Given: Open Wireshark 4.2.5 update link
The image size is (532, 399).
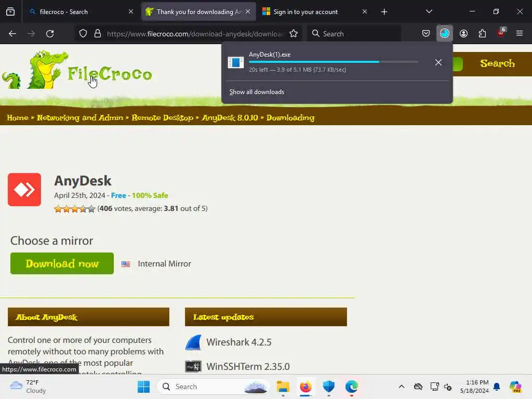Looking at the screenshot, I should coord(239,342).
